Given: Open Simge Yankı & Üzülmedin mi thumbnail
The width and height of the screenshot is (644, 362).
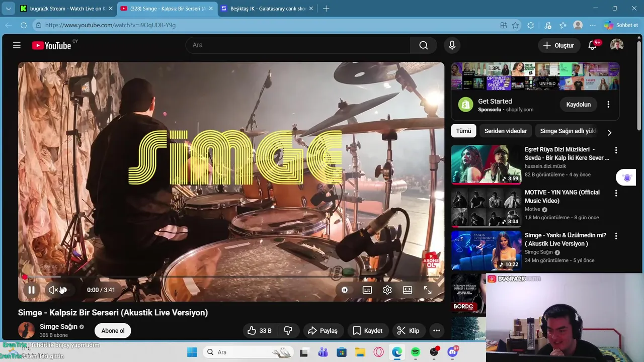Looking at the screenshot, I should pyautogui.click(x=486, y=251).
